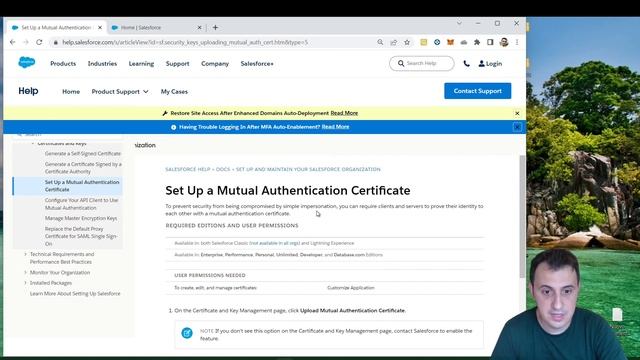This screenshot has width=640, height=360.
Task: Collapse the Certificates and Keys section
Action: (33, 144)
